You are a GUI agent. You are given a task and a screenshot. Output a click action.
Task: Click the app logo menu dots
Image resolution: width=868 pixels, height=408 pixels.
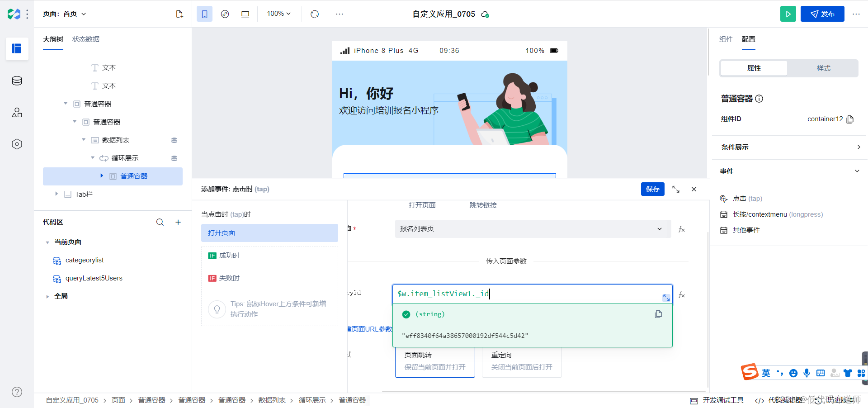click(x=27, y=14)
